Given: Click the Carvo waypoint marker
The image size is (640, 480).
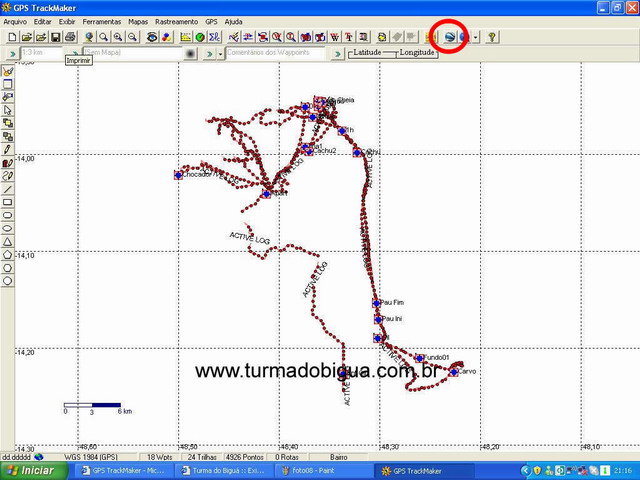Looking at the screenshot, I should (454, 372).
